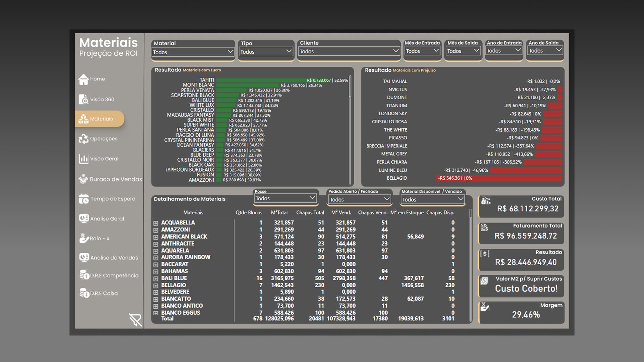The height and width of the screenshot is (362, 644).
Task: Navigate to Visão 360
Action: (102, 100)
